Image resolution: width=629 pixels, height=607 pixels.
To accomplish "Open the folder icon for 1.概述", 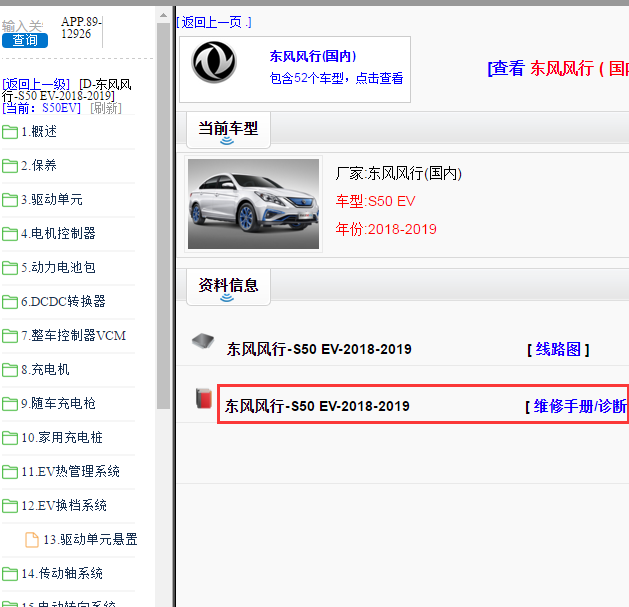I will click(x=10, y=132).
